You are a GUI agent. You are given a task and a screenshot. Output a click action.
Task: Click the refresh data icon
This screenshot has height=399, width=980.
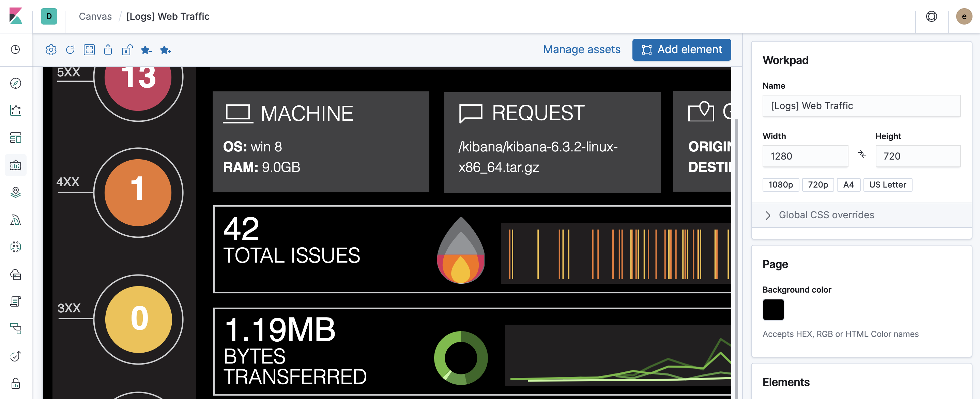click(x=70, y=50)
